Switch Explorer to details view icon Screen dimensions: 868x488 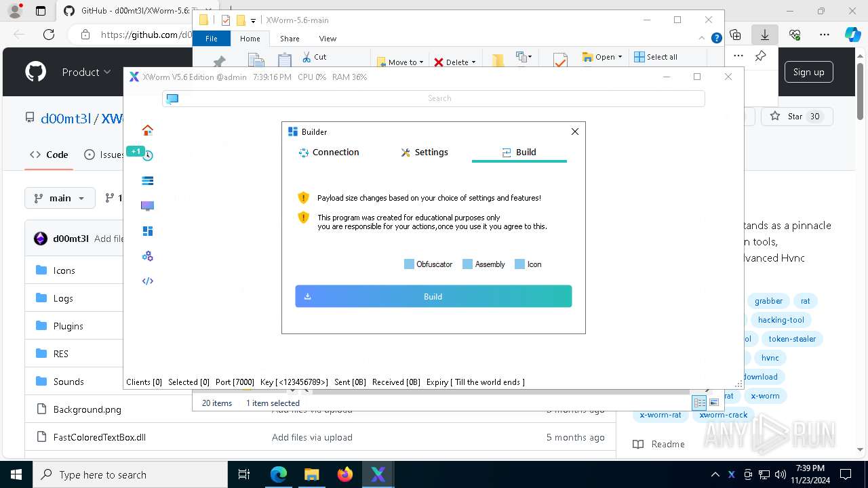[699, 403]
